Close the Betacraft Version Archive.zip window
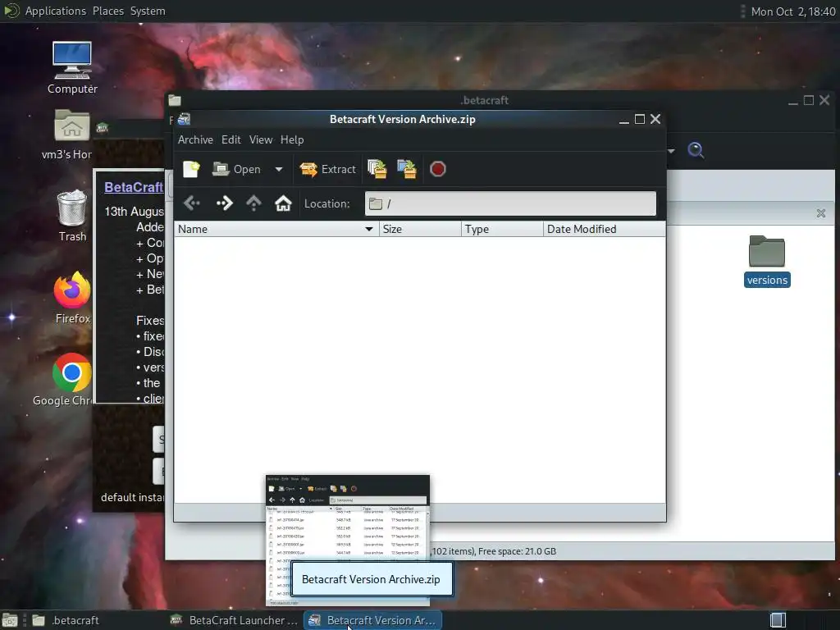 [655, 120]
